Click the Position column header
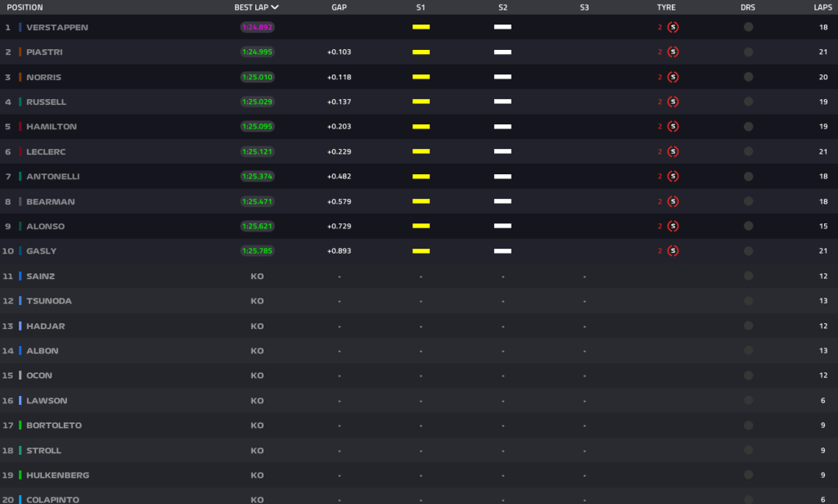The image size is (838, 504). pos(25,7)
